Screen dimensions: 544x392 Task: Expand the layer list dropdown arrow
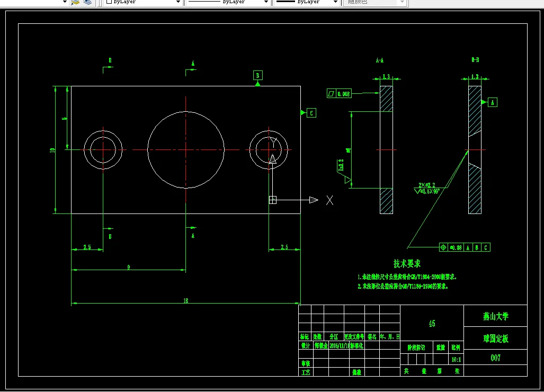point(65,2)
